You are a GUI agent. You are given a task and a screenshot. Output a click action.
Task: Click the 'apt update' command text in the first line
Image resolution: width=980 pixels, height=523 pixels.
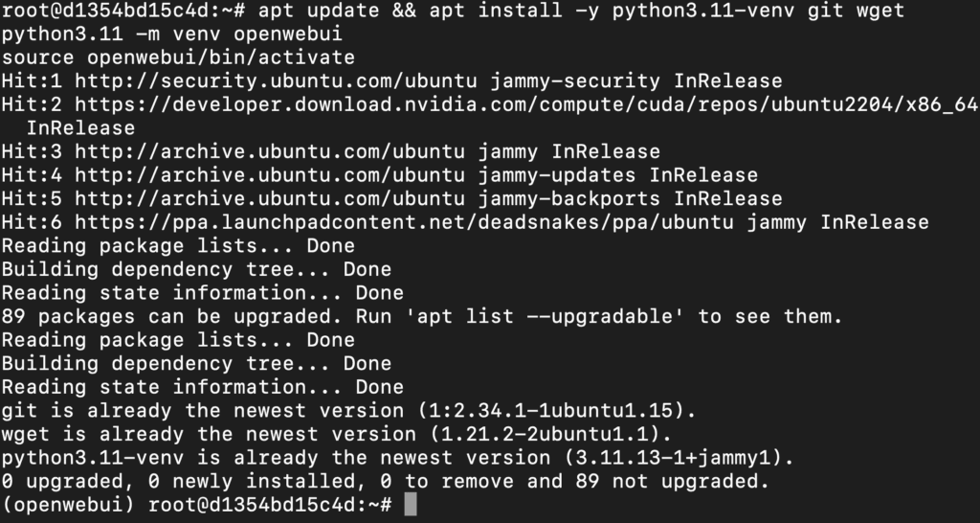point(318,11)
